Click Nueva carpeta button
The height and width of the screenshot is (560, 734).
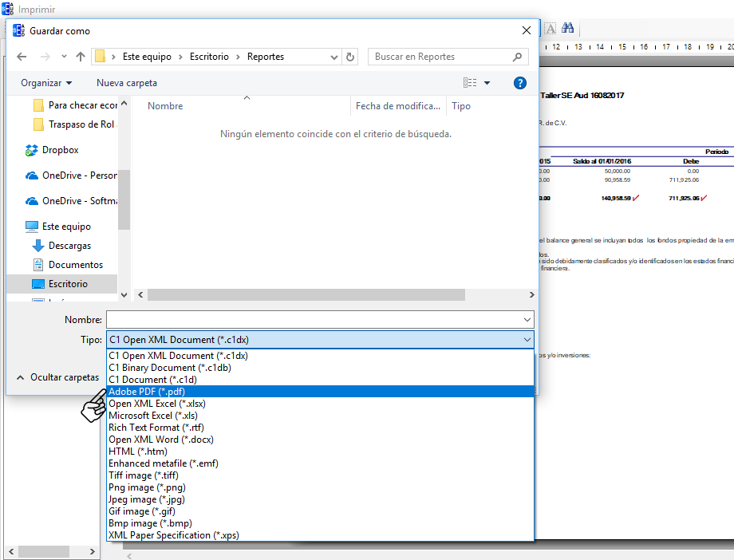tap(127, 83)
